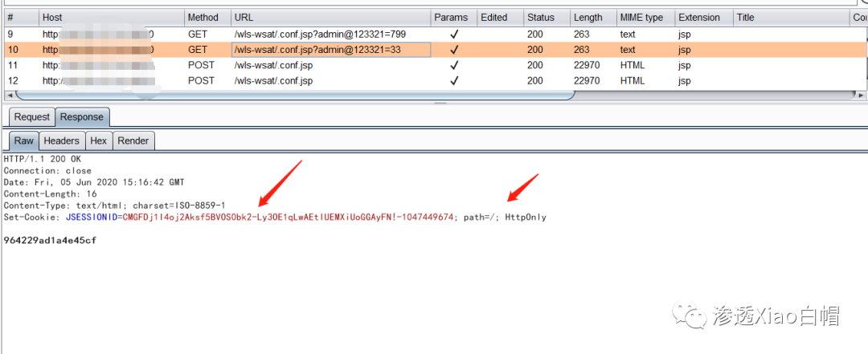
Task: Switch to the Response tab
Action: pyautogui.click(x=82, y=117)
